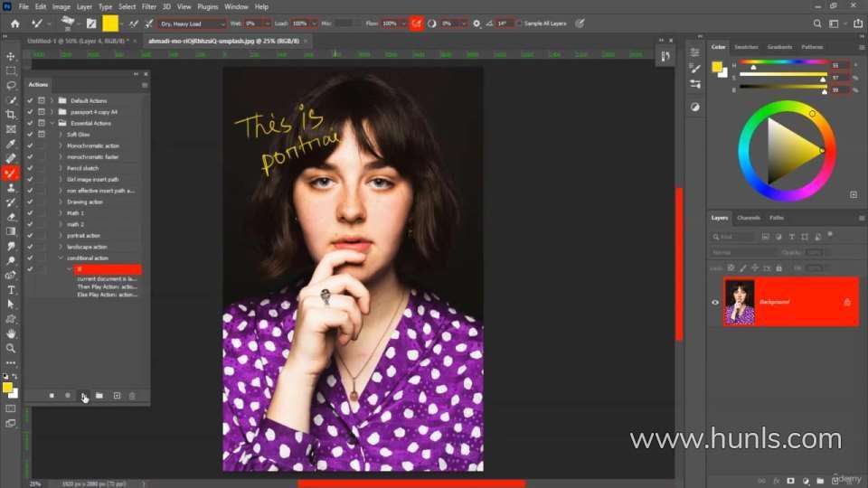868x488 pixels.
Task: Select the 'Else Play Action' step
Action: pyautogui.click(x=107, y=295)
